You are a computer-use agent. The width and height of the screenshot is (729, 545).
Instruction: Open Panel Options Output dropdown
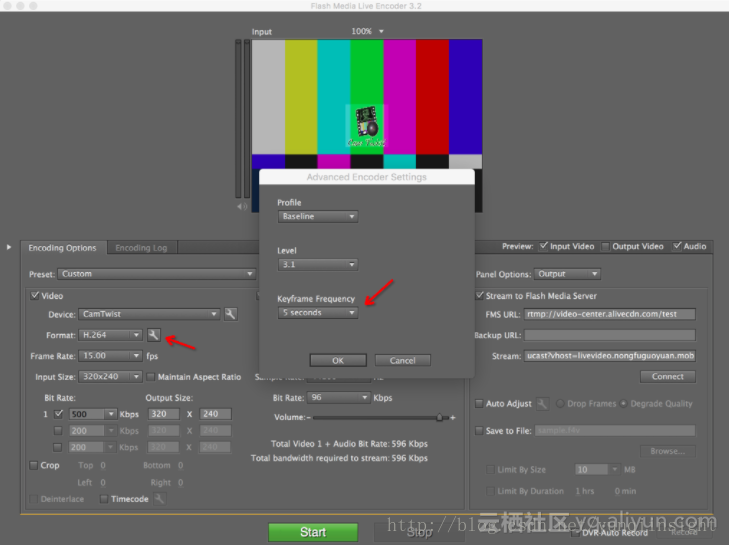pos(567,274)
